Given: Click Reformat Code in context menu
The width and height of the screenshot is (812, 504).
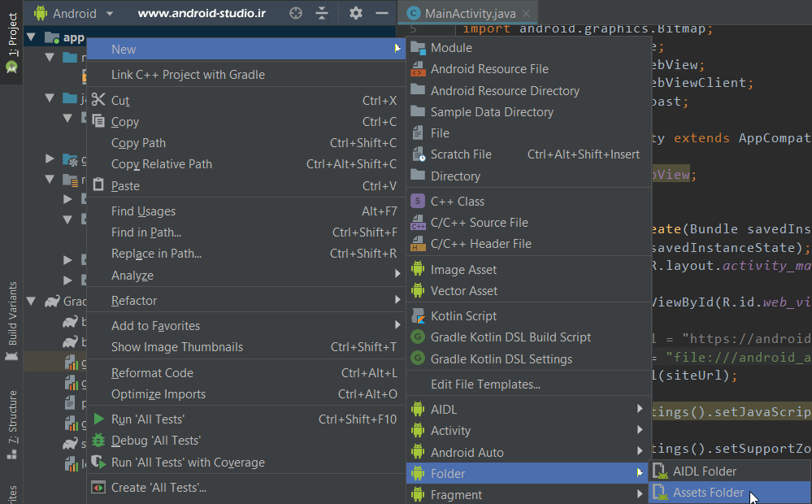Looking at the screenshot, I should pyautogui.click(x=152, y=372).
